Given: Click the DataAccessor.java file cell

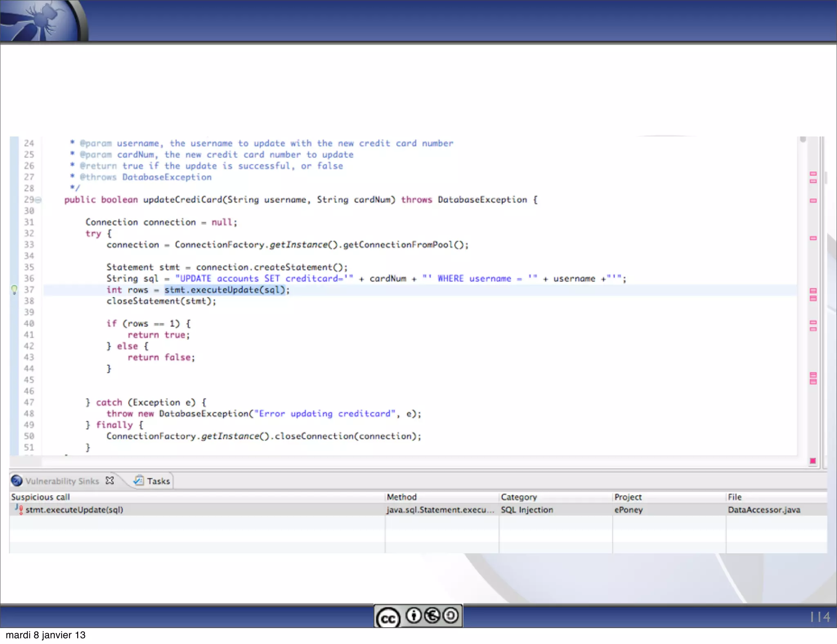Looking at the screenshot, I should click(x=764, y=510).
